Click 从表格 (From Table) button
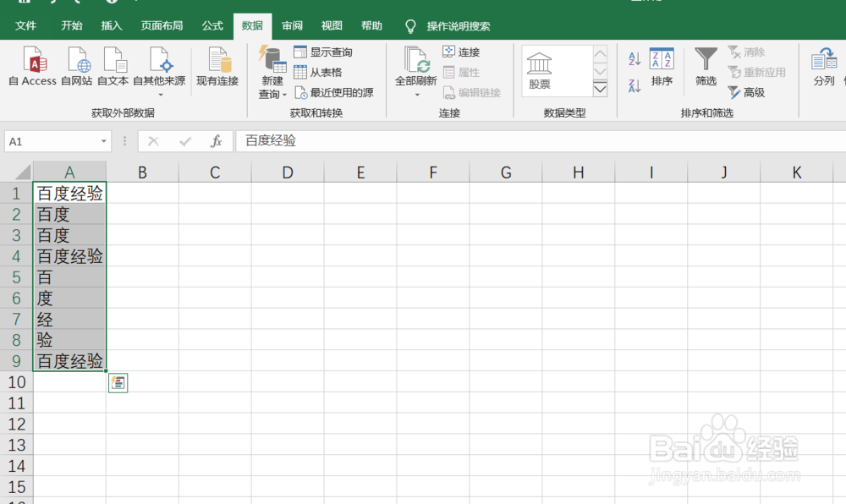846x504 pixels. [x=318, y=72]
